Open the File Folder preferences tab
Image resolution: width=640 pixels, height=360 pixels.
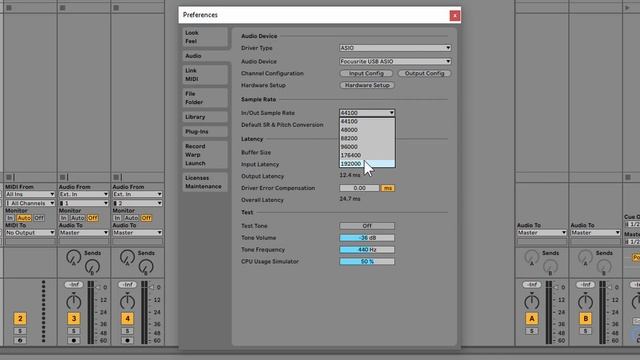(x=205, y=98)
